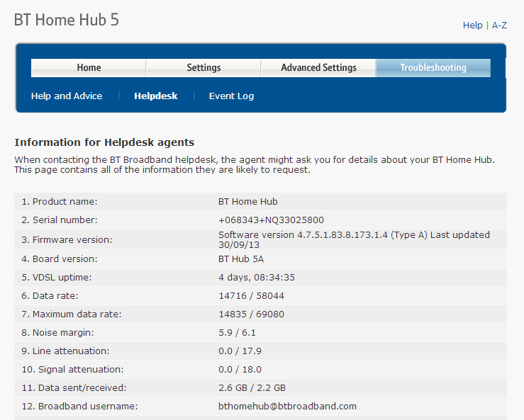Click the Board version label

point(60,259)
